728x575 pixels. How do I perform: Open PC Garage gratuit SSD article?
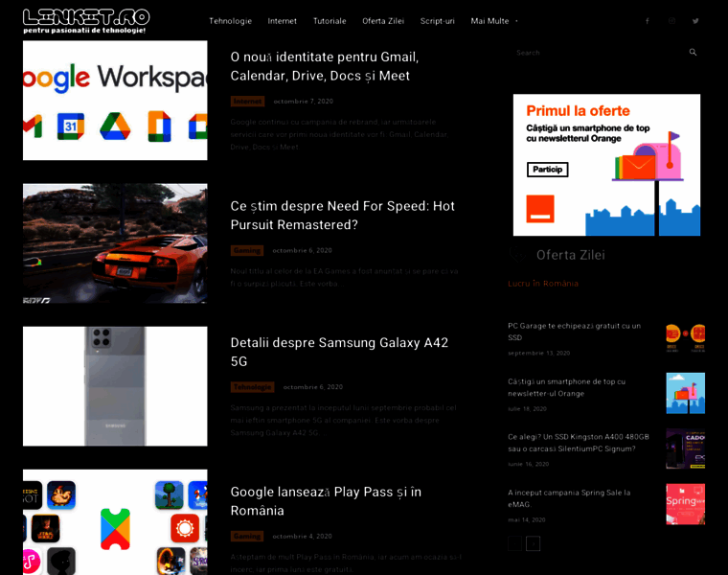574,332
